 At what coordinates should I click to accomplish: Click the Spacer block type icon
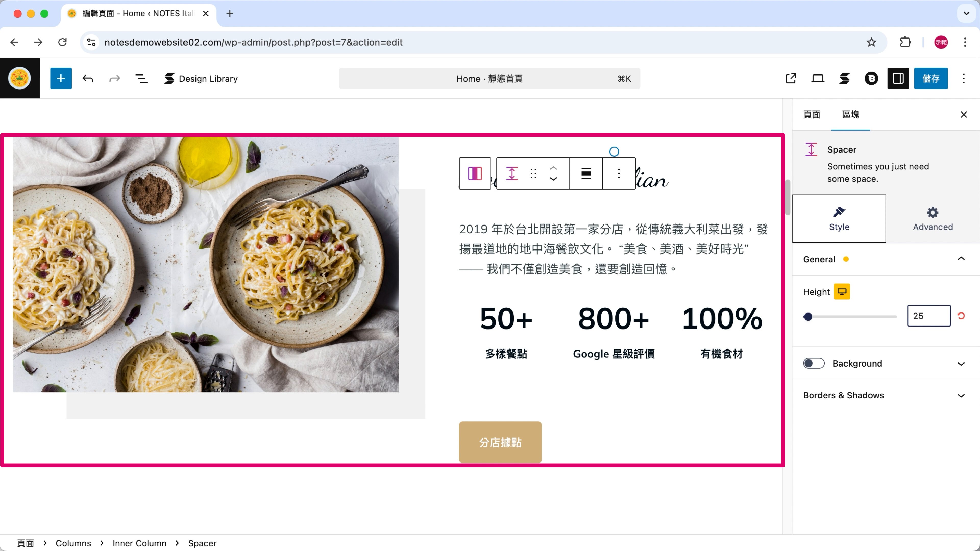click(x=512, y=173)
